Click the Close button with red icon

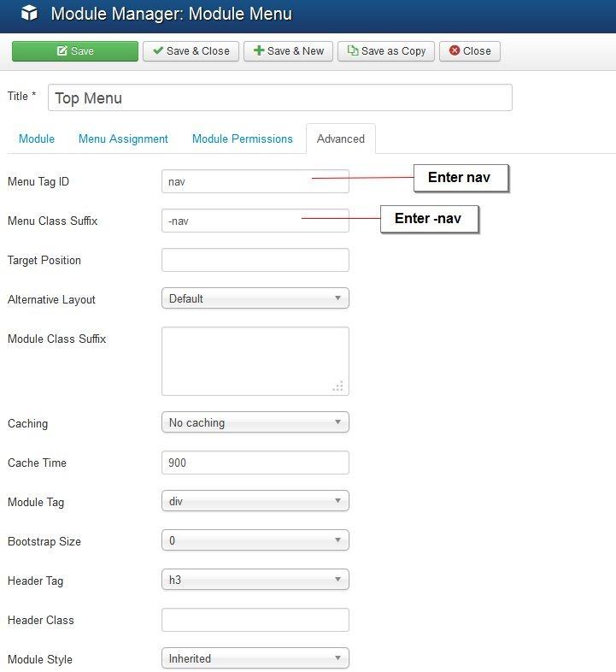click(x=469, y=51)
